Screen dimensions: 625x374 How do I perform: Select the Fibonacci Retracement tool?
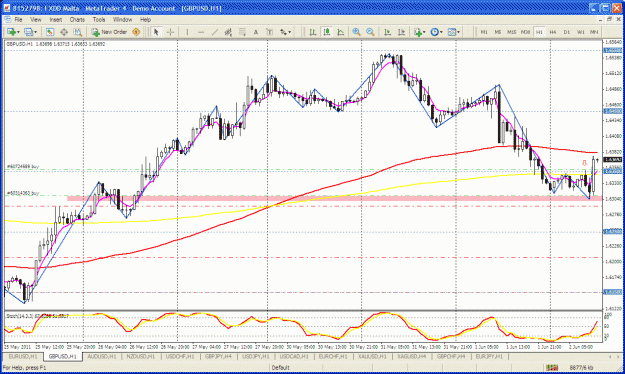click(x=242, y=32)
